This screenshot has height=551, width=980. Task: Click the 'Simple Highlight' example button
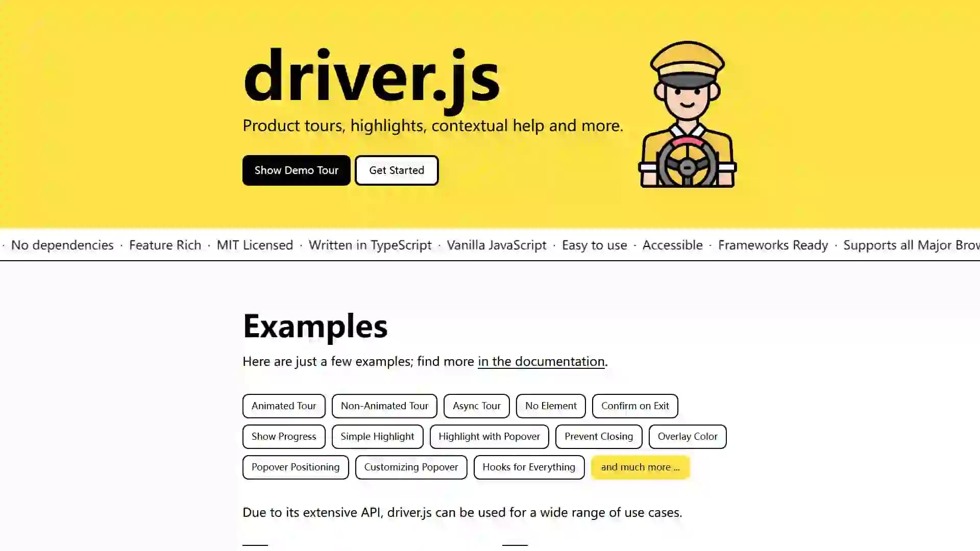377,436
